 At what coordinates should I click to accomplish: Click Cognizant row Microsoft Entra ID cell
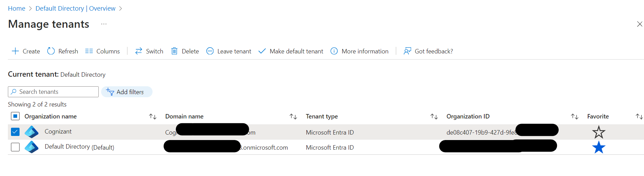point(330,133)
